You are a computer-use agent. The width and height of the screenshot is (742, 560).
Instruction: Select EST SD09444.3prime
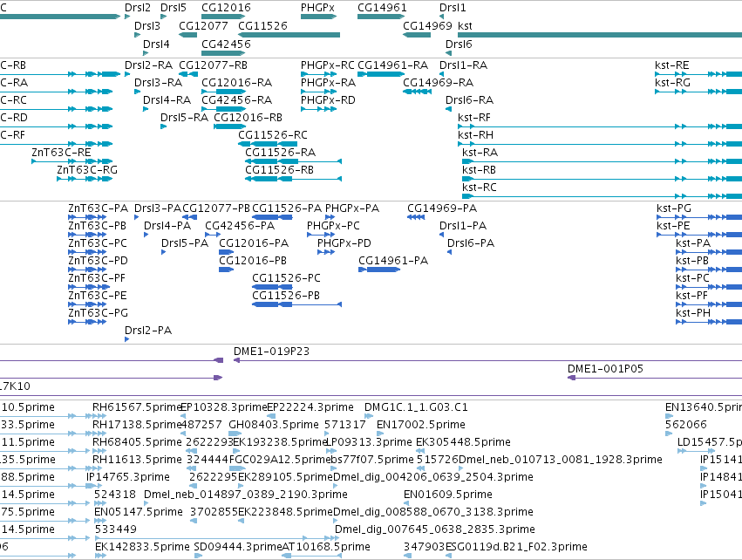[238, 547]
